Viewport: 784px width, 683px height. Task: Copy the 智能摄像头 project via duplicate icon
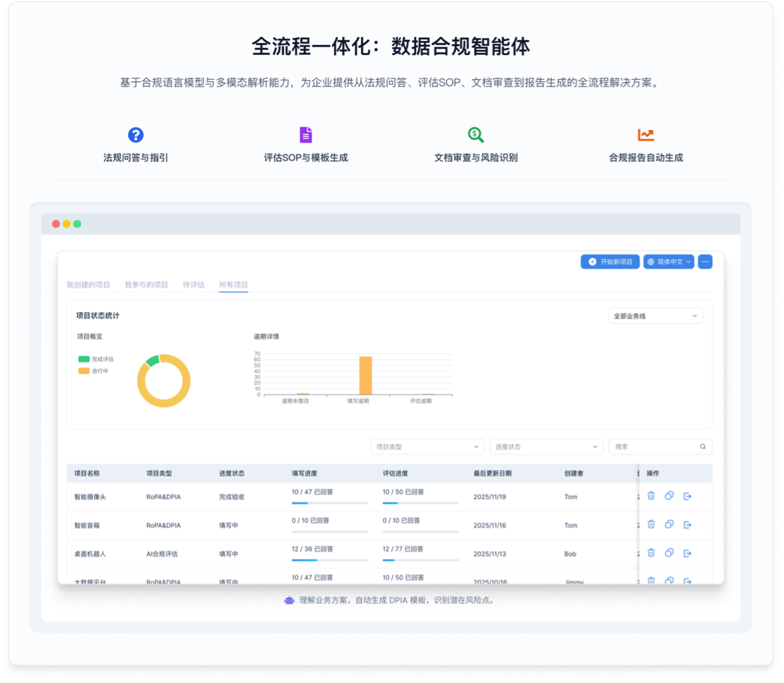click(x=669, y=496)
